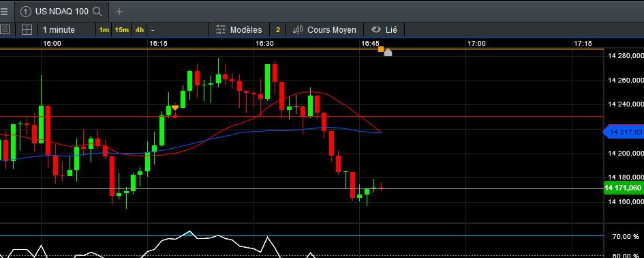Switch to 1m timeframe
This screenshot has height=258, width=644.
(x=104, y=29)
